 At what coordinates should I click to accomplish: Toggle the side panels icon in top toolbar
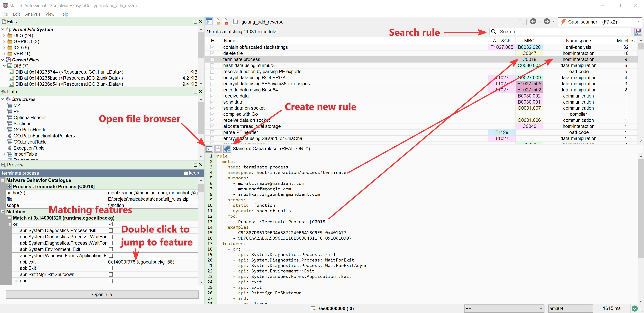coord(209,22)
